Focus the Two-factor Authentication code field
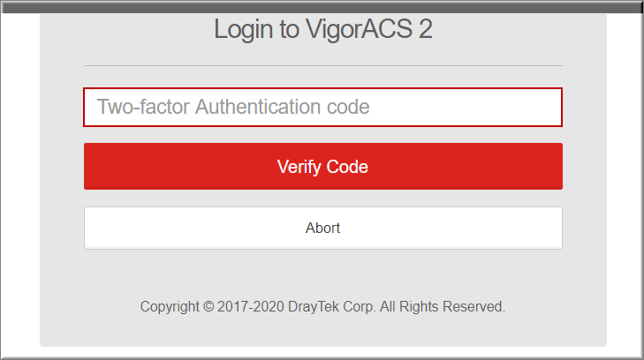 point(322,107)
